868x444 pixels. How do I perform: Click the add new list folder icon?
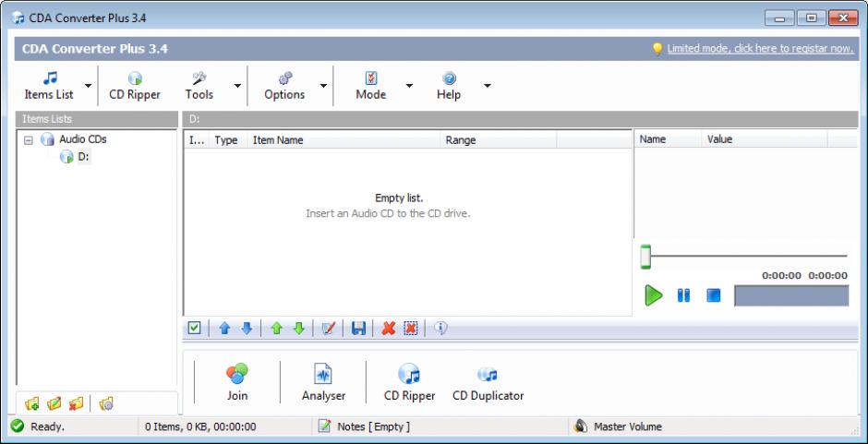click(32, 404)
